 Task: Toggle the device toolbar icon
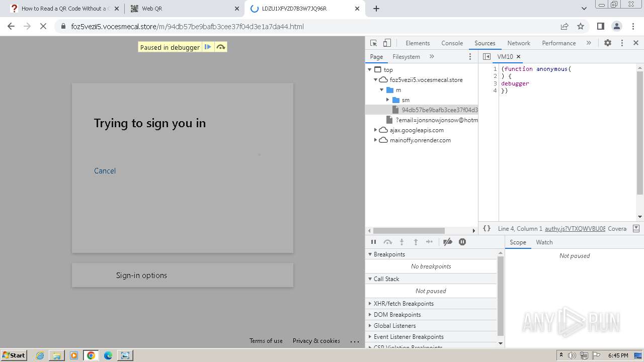(387, 43)
